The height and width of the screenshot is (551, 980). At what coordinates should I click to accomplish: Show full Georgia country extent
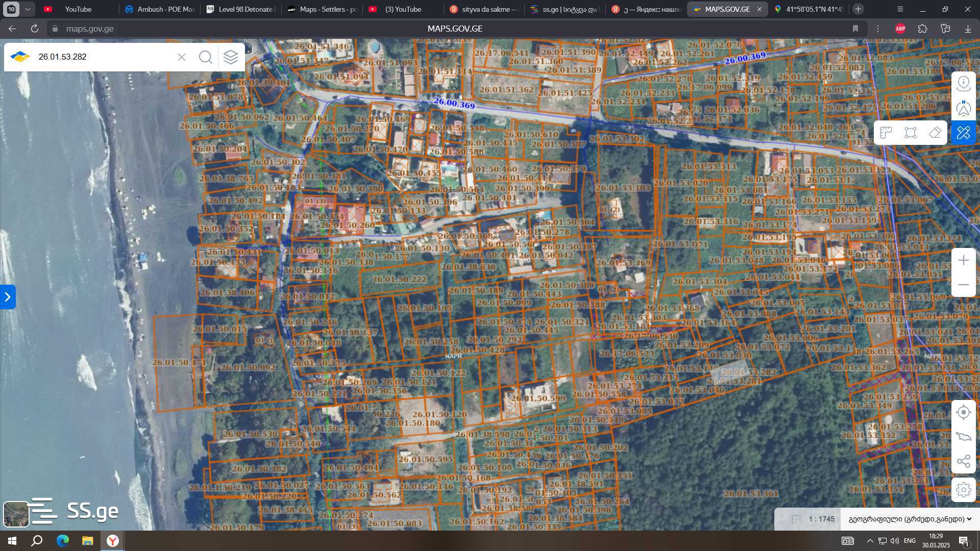pos(963,437)
